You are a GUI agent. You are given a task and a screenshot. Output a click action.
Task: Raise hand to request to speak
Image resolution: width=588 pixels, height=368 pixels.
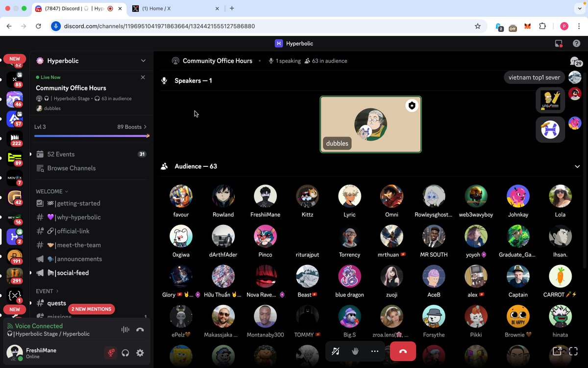pos(355,351)
